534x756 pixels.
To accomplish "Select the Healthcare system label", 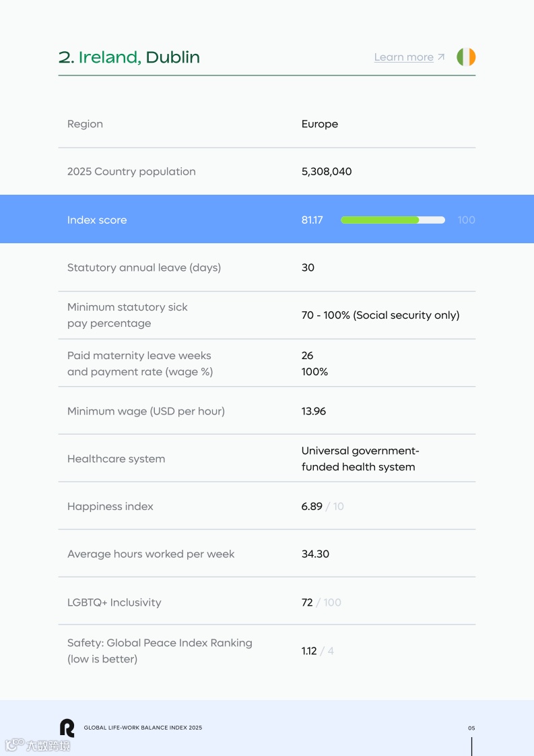I will pyautogui.click(x=116, y=459).
